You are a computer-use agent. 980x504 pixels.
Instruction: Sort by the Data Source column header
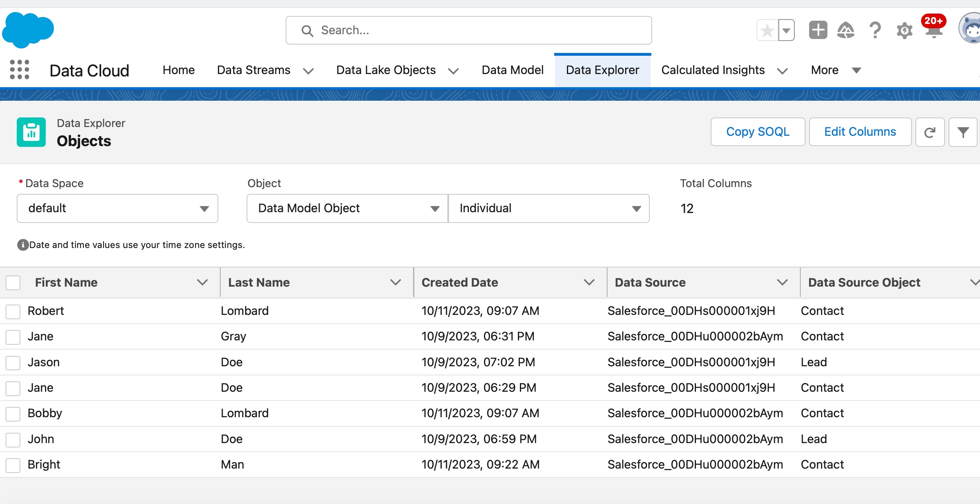(650, 282)
